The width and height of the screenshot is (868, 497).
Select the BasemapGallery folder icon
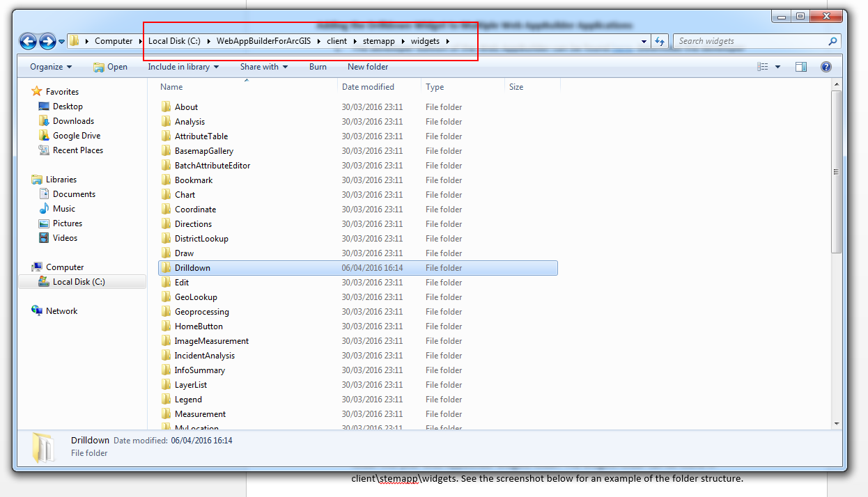coord(166,151)
